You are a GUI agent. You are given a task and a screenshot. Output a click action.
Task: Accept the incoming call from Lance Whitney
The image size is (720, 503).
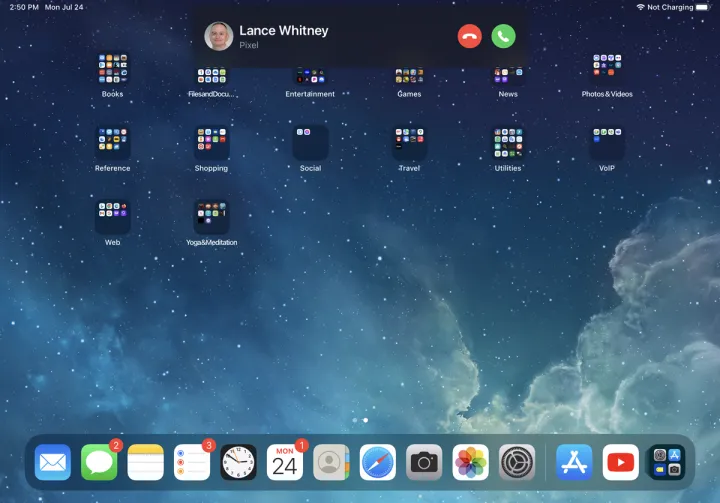click(503, 36)
